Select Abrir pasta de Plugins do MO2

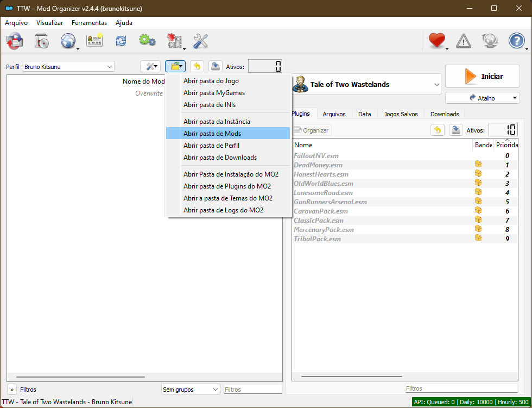coord(228,186)
